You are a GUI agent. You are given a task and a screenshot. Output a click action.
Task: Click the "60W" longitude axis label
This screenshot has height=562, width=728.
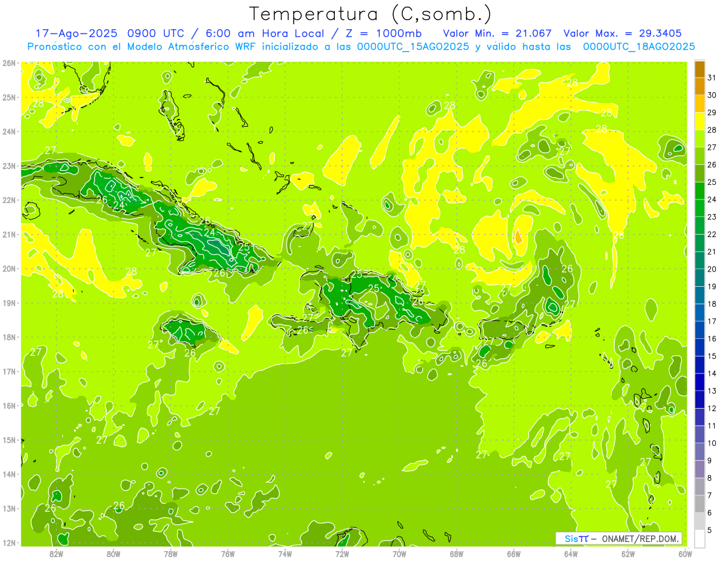point(685,554)
